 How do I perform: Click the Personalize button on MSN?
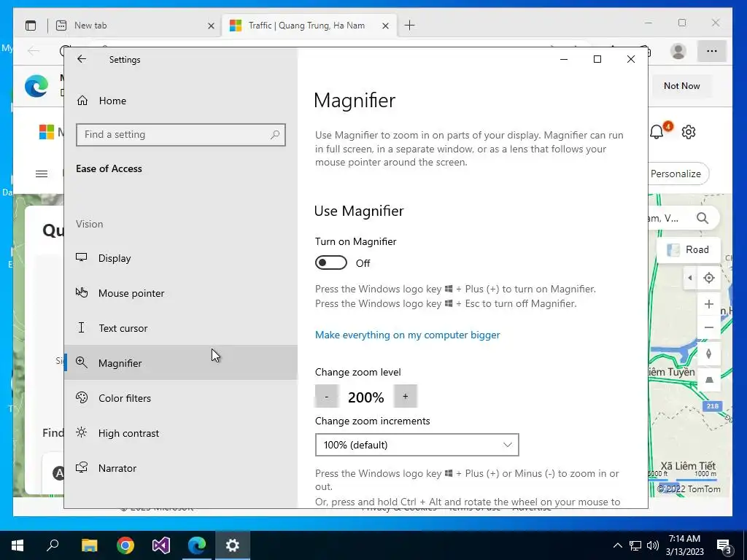(678, 174)
